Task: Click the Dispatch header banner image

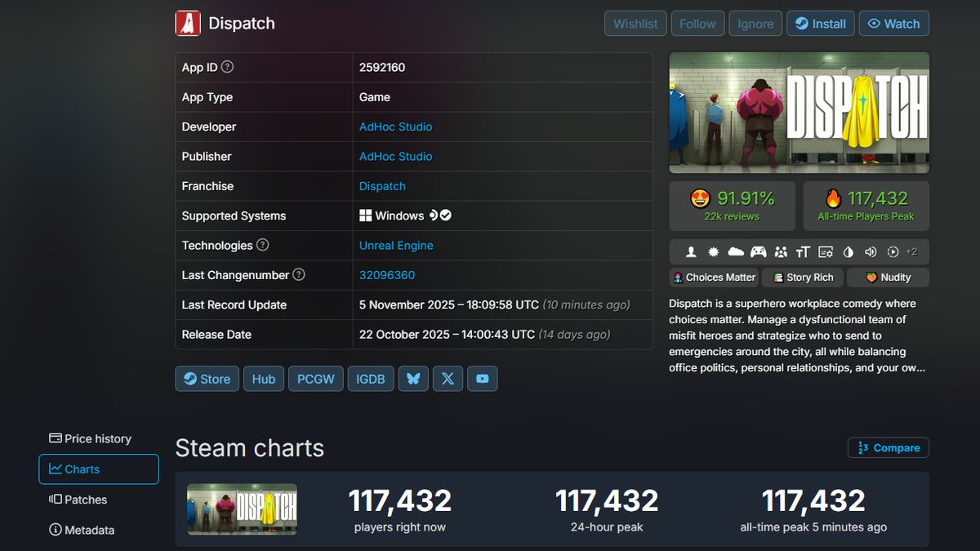Action: point(799,113)
